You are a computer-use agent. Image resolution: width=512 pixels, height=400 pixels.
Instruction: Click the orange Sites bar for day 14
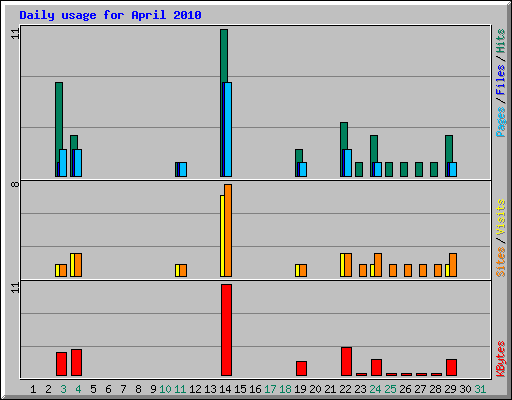pyautogui.click(x=228, y=230)
